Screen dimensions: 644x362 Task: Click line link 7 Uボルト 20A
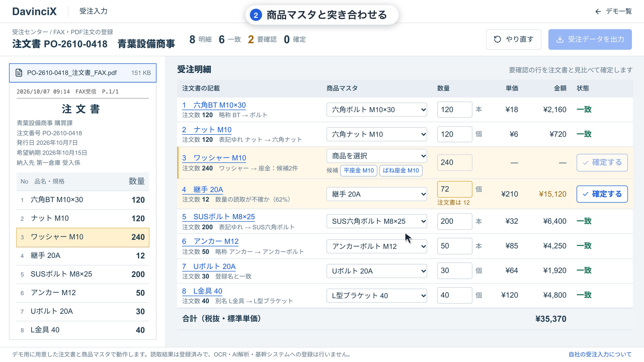point(209,266)
